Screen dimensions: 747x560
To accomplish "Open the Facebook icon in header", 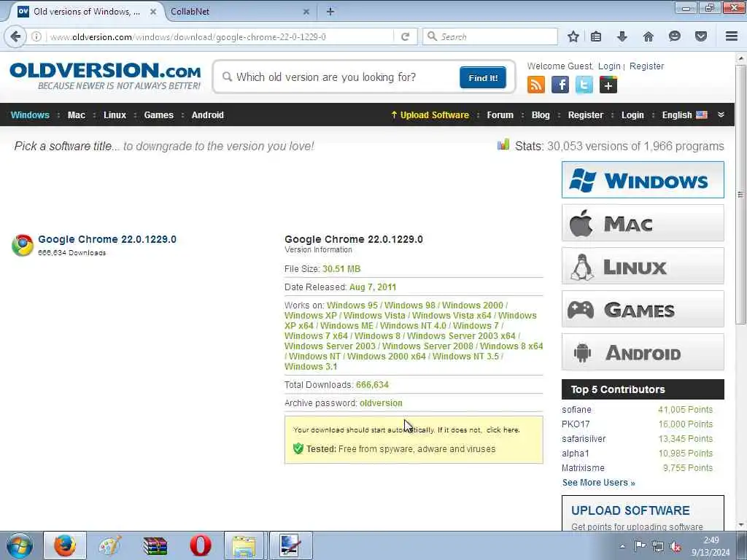I will pos(560,85).
